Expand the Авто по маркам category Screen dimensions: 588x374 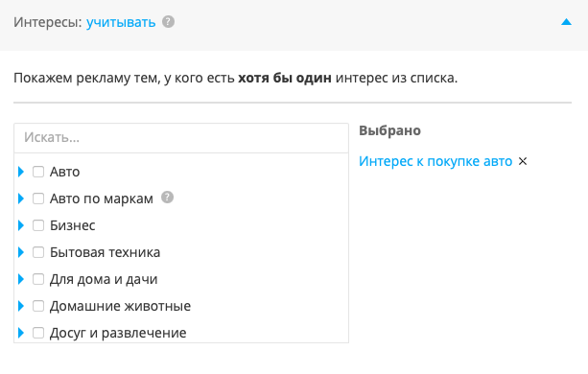pos(21,199)
